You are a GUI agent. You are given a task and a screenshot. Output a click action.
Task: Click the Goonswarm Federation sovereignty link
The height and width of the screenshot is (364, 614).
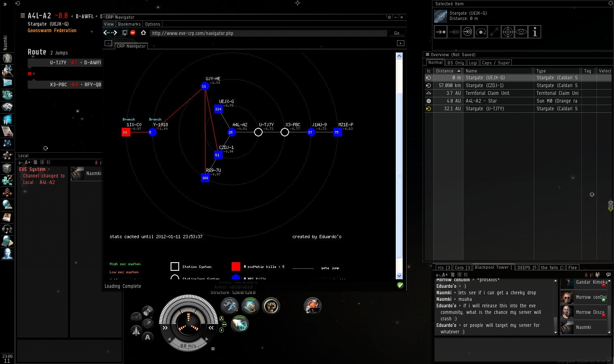52,31
